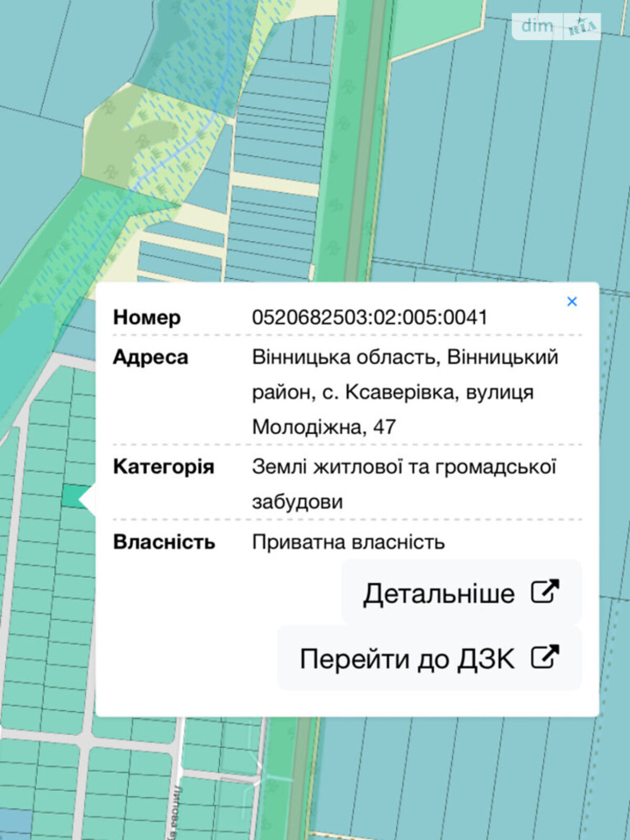Select the blue parcel in bottom-left corner
Image resolution: width=630 pixels, height=840 pixels.
[x=15, y=824]
